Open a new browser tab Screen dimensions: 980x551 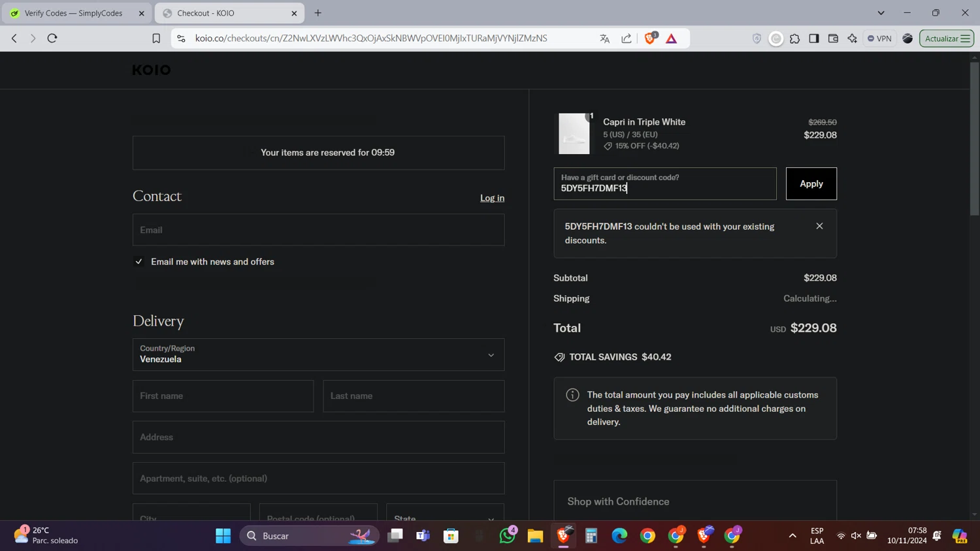click(x=318, y=13)
